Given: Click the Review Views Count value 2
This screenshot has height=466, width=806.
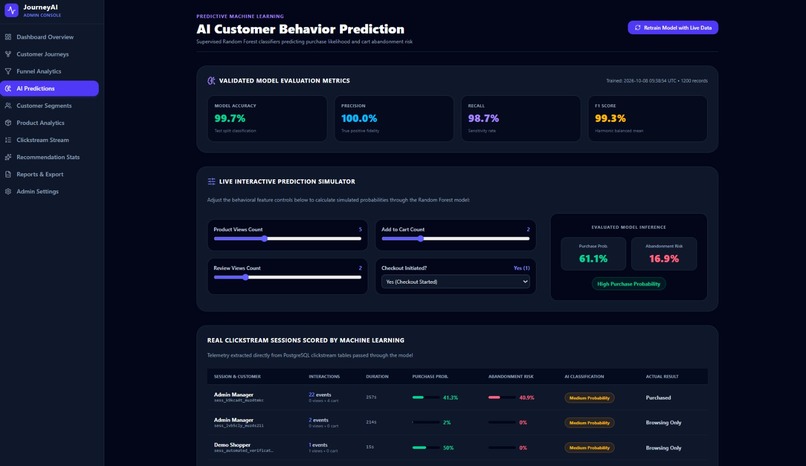Looking at the screenshot, I should point(360,268).
